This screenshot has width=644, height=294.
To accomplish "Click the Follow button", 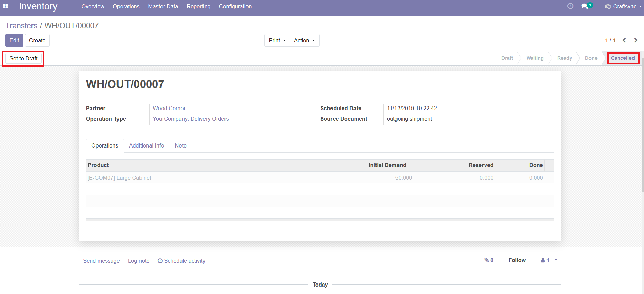I will 517,260.
